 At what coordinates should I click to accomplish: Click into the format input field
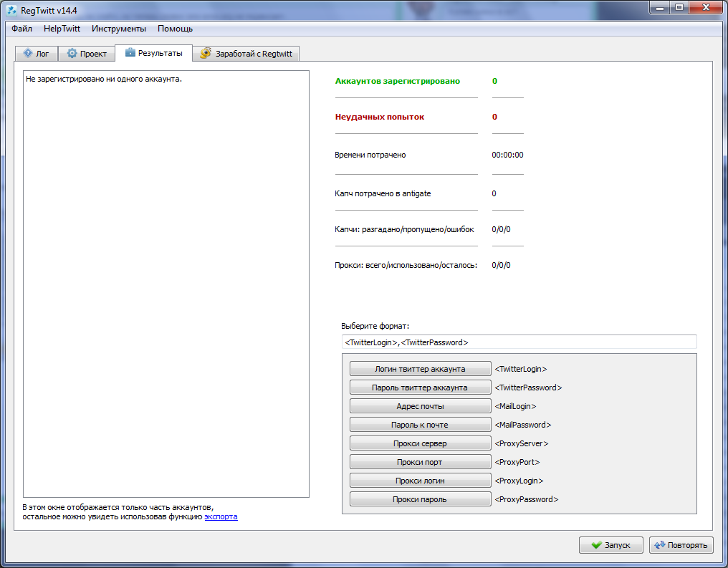[x=519, y=342]
